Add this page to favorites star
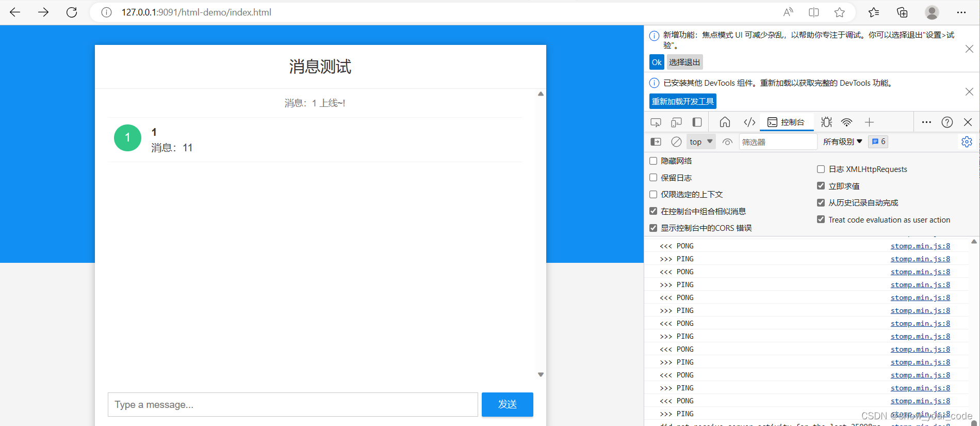The image size is (980, 426). (x=840, y=12)
